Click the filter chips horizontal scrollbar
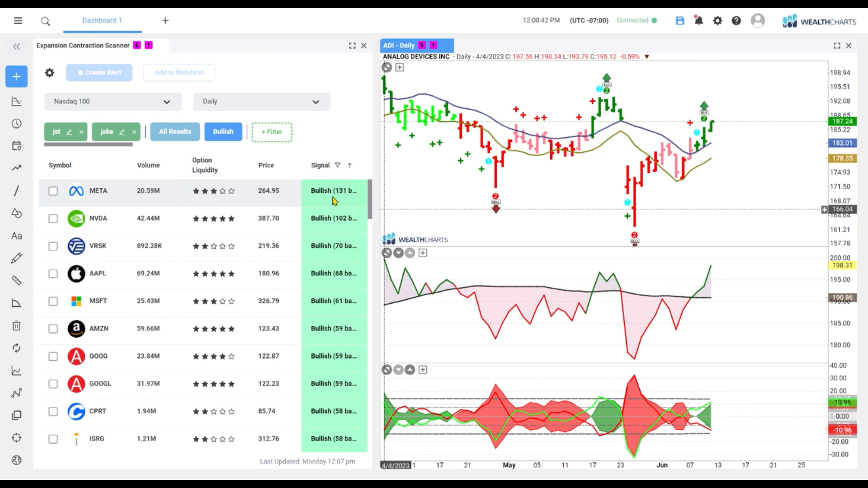 [x=88, y=145]
